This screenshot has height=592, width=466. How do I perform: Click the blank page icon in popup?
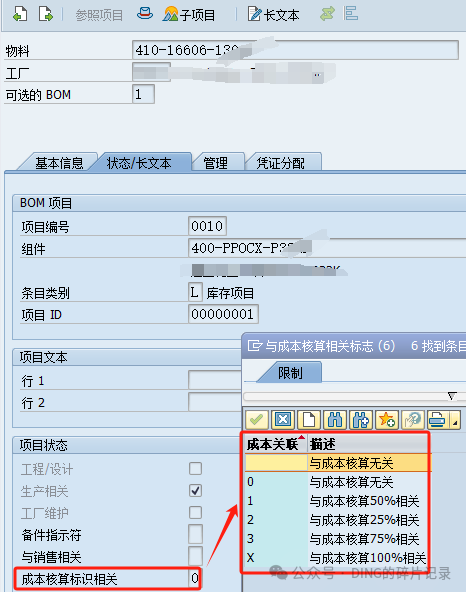[x=309, y=420]
